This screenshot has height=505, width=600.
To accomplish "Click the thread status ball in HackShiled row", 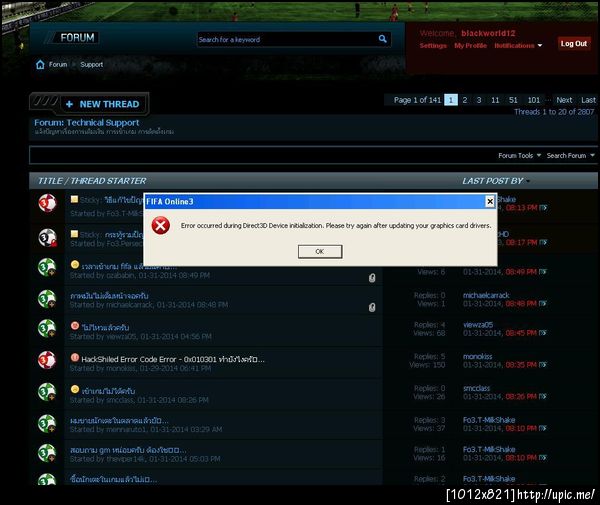I will coord(47,359).
